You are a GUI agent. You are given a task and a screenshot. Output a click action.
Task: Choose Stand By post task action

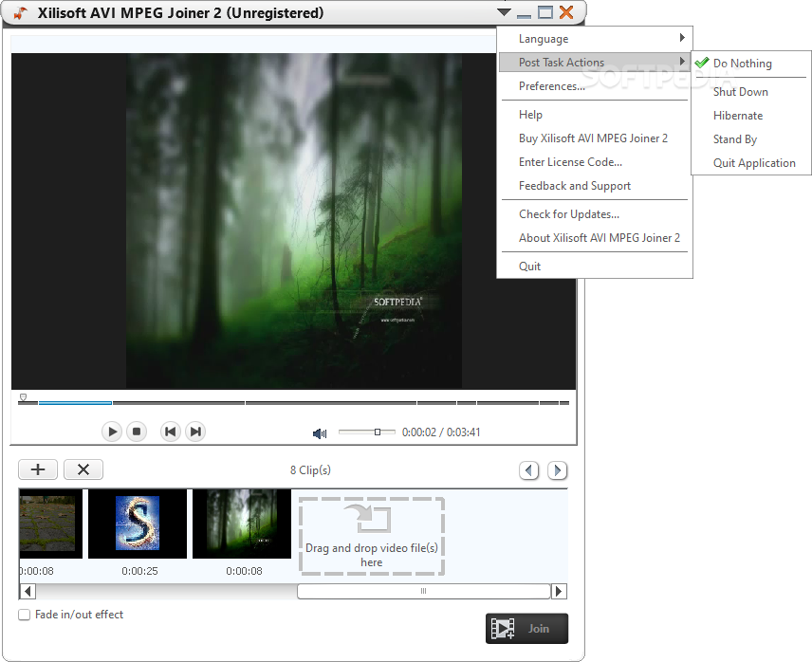click(x=751, y=139)
